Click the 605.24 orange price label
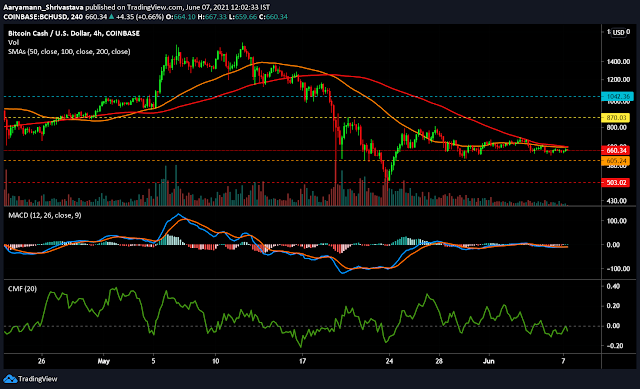The width and height of the screenshot is (640, 389). point(616,161)
